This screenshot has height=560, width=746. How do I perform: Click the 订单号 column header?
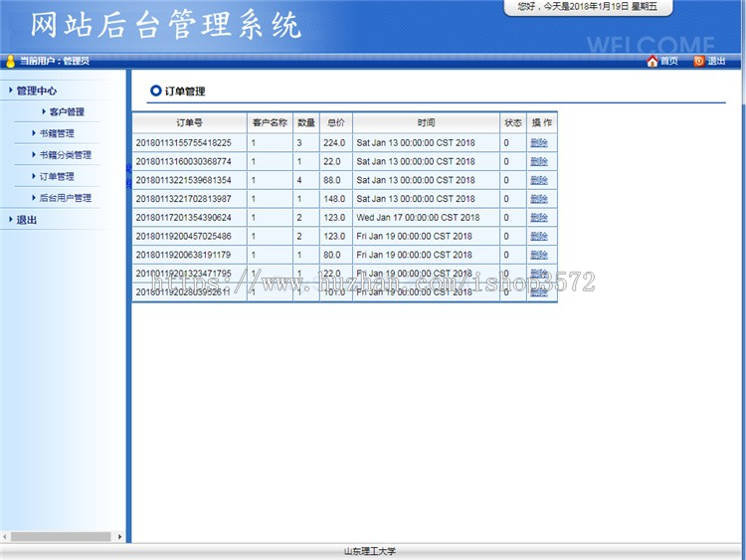[x=189, y=122]
